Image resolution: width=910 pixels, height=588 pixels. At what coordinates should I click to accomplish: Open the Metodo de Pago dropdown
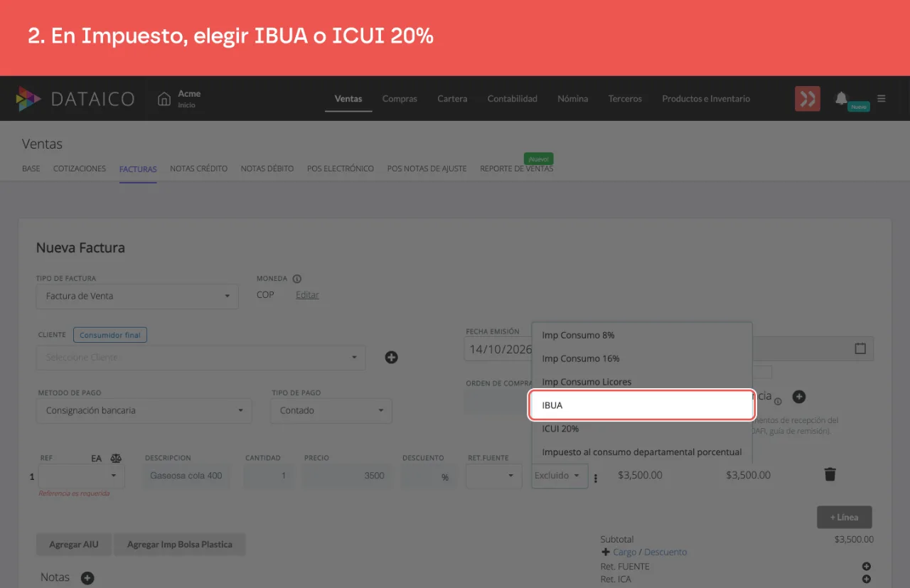144,410
